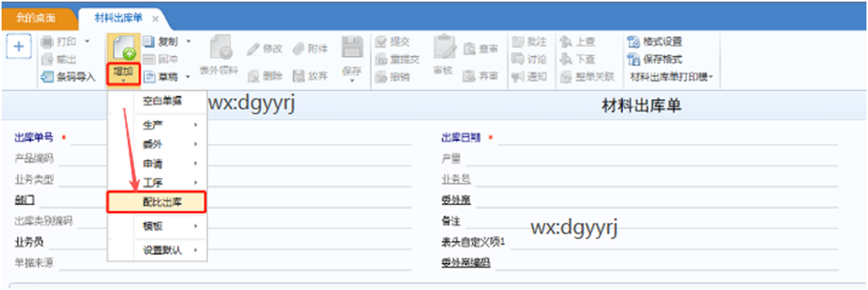Click the 下查 downward lookup icon
This screenshot has width=868, height=290.
click(x=566, y=59)
